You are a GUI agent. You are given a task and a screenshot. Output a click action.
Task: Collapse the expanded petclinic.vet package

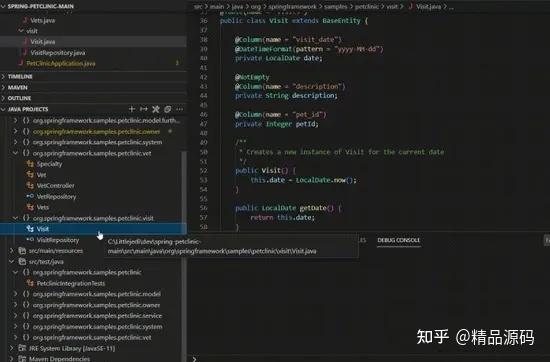(x=15, y=153)
